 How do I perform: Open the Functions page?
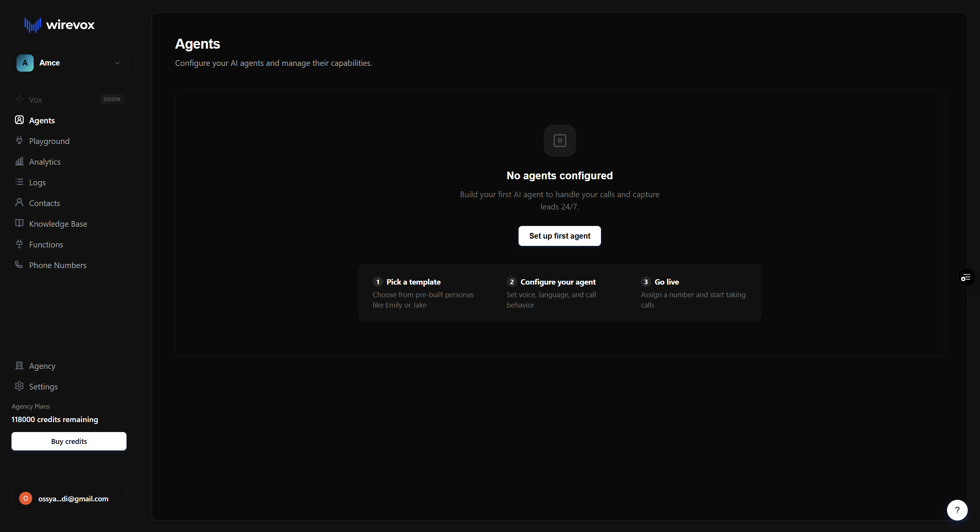click(x=46, y=244)
